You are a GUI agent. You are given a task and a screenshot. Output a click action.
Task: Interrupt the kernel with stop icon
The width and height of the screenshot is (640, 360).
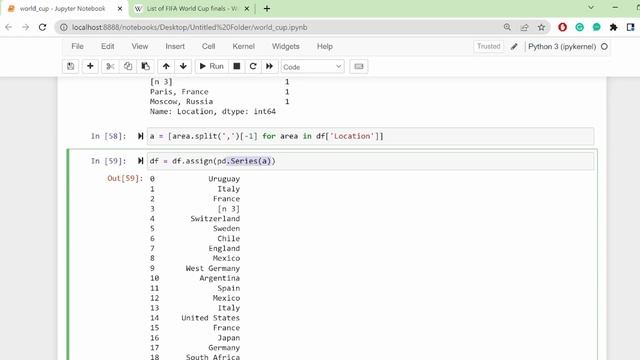(237, 67)
